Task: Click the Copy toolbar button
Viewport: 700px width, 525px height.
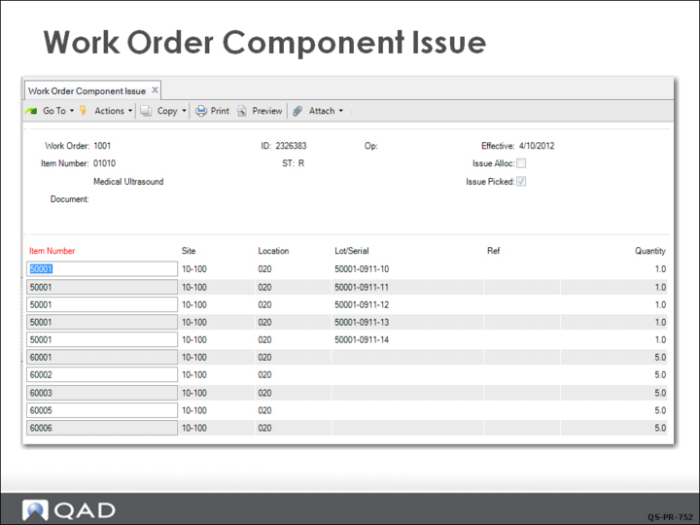Action: (x=163, y=111)
